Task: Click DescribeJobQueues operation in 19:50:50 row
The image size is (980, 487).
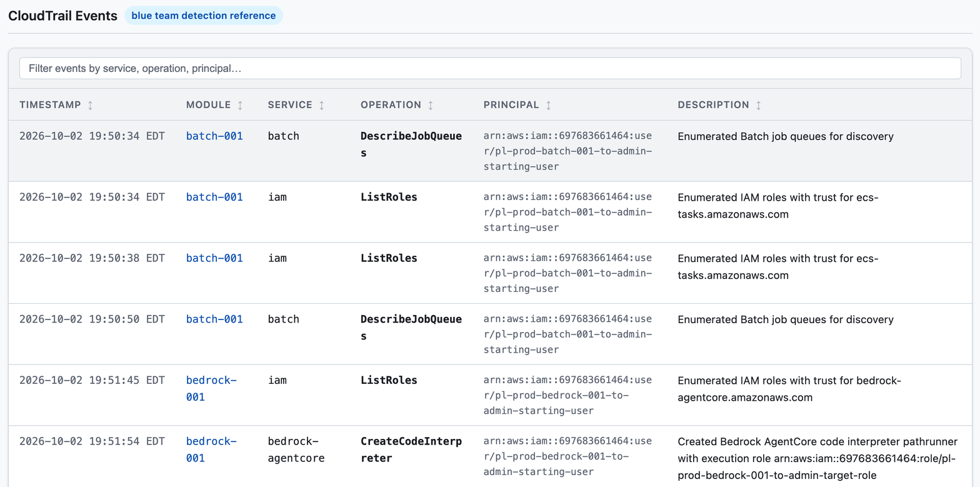Action: (x=411, y=328)
